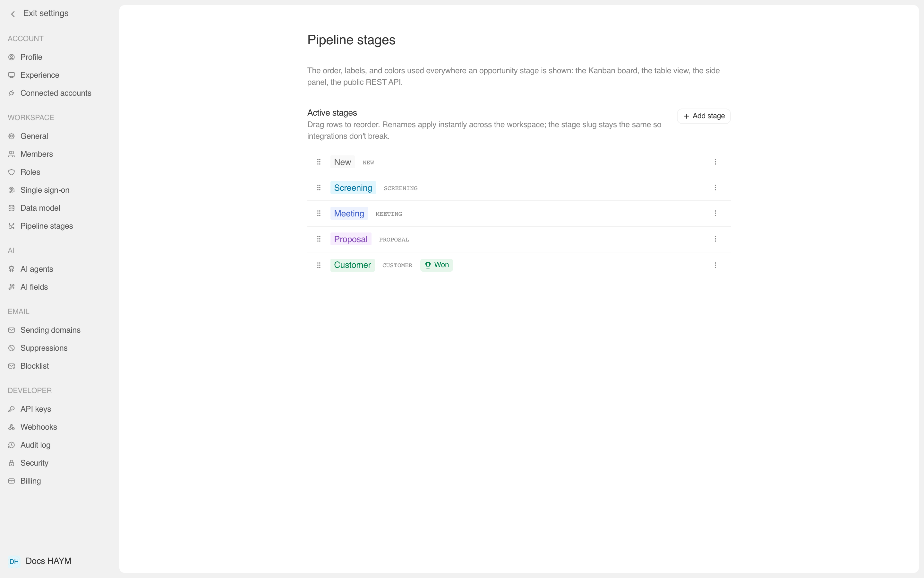Click the teal Screening stage color tag
Viewport: 924px width, 578px height.
[353, 188]
